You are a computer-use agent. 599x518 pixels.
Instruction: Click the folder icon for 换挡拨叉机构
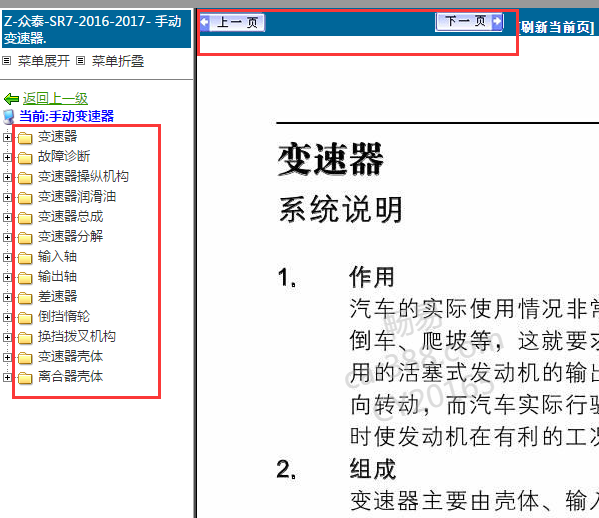pos(25,338)
